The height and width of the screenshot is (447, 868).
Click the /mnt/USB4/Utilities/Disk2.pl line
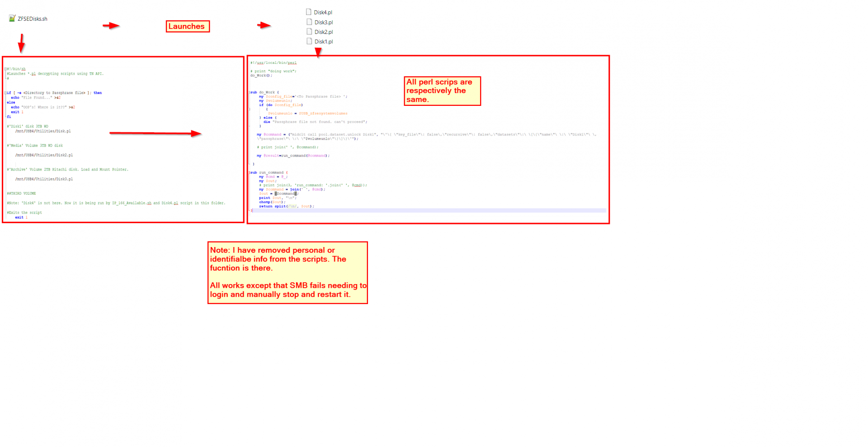click(x=44, y=155)
